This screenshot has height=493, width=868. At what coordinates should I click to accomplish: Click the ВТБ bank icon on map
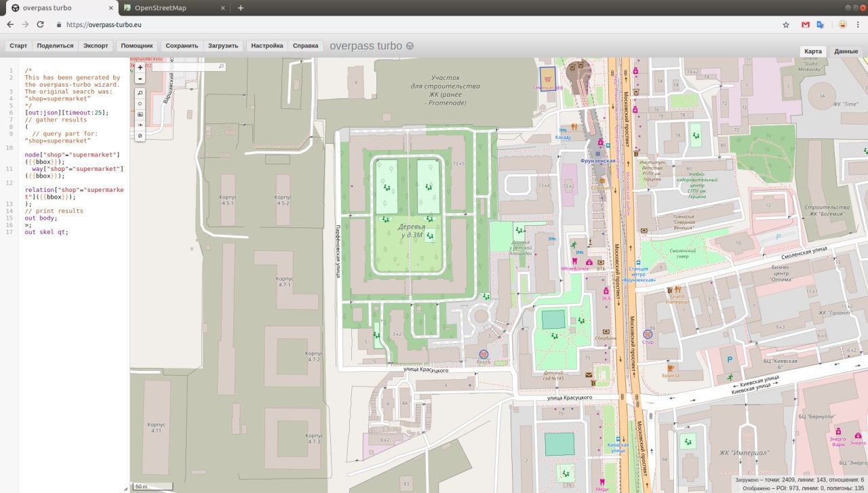click(x=601, y=262)
